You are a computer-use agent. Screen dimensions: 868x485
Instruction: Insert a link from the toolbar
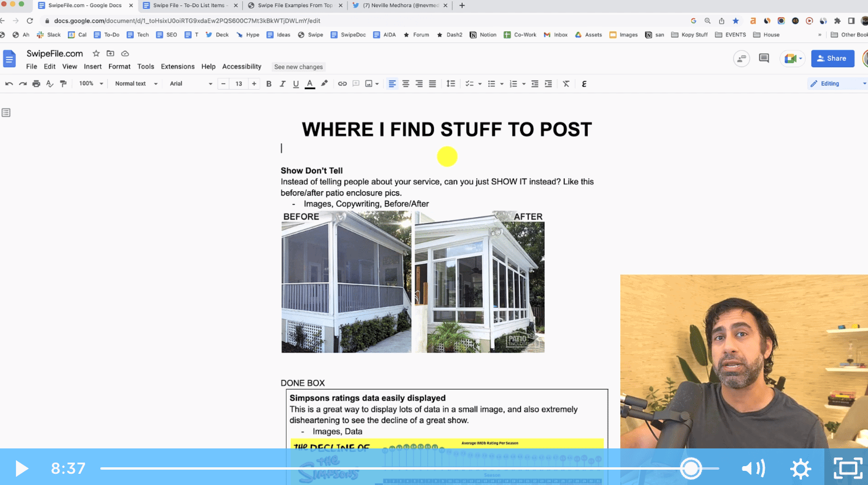coord(342,84)
